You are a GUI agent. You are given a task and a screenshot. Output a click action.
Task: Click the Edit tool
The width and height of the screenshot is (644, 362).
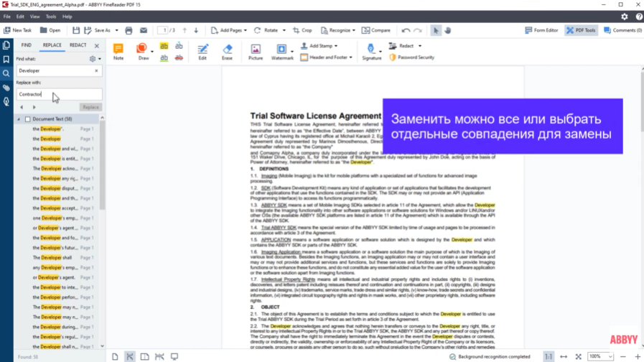202,52
